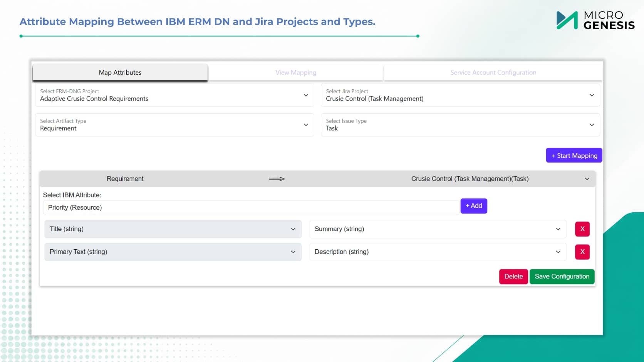The width and height of the screenshot is (644, 362).
Task: Open the View Mapping tab
Action: pyautogui.click(x=296, y=72)
